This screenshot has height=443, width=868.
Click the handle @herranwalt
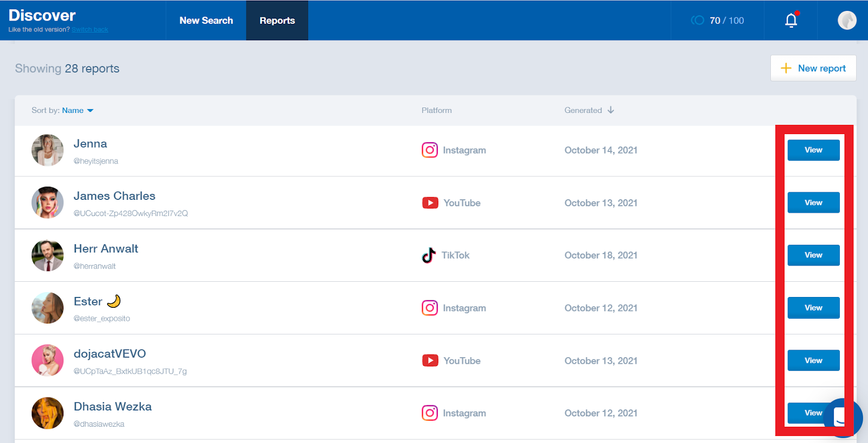(95, 266)
